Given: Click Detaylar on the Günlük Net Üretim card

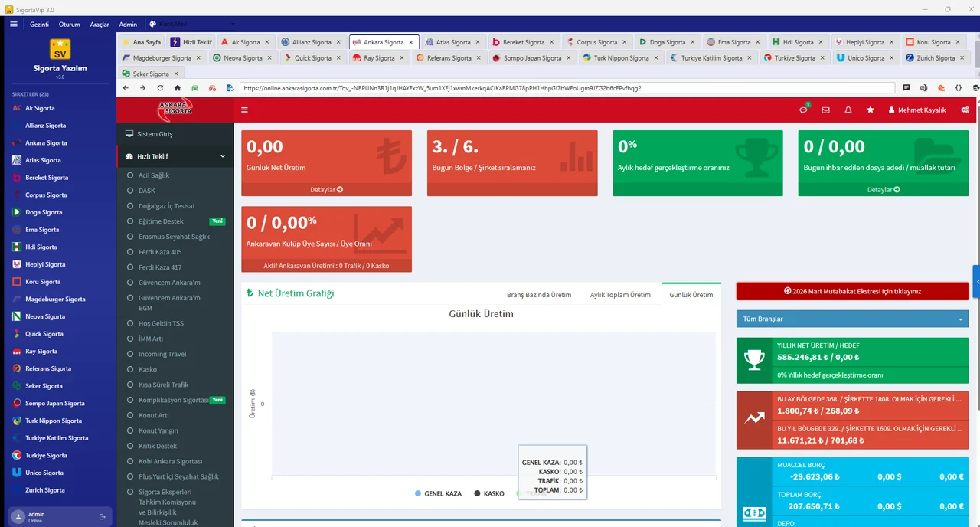Looking at the screenshot, I should 326,189.
